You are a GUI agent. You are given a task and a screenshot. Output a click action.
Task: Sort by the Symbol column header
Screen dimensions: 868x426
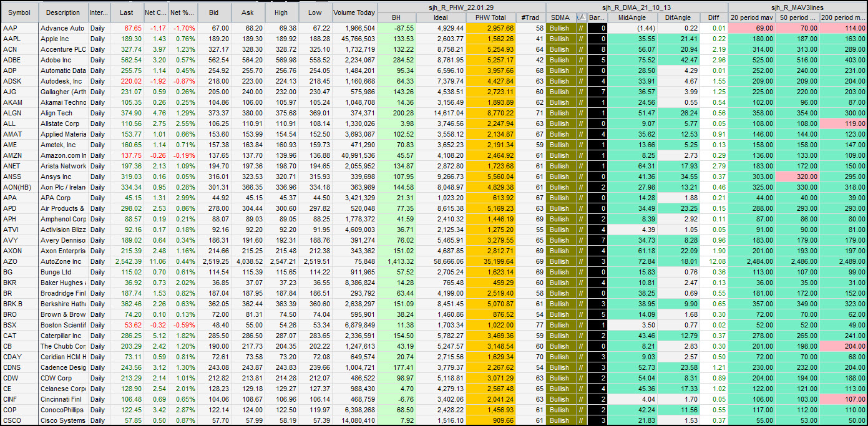pos(19,12)
